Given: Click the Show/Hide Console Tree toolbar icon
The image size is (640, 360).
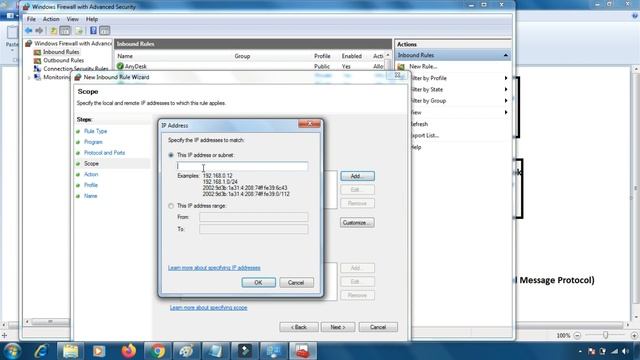Looking at the screenshot, I should 65,31.
